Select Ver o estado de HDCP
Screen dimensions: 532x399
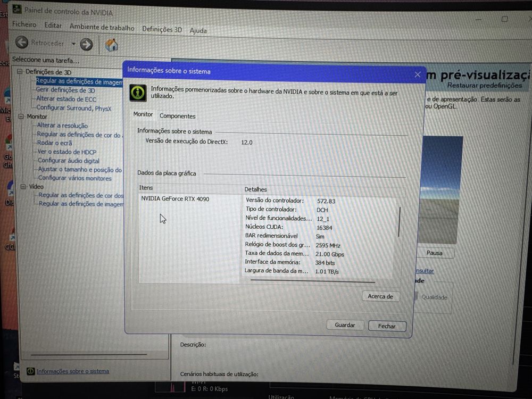click(67, 152)
